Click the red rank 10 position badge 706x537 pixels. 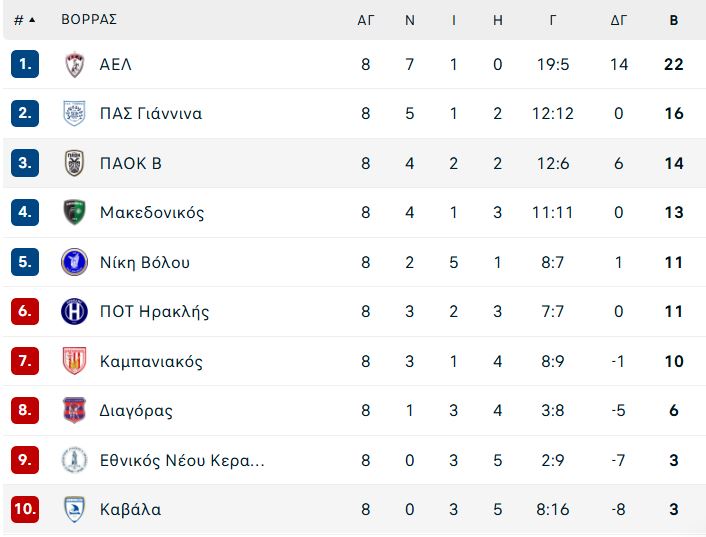(25, 509)
